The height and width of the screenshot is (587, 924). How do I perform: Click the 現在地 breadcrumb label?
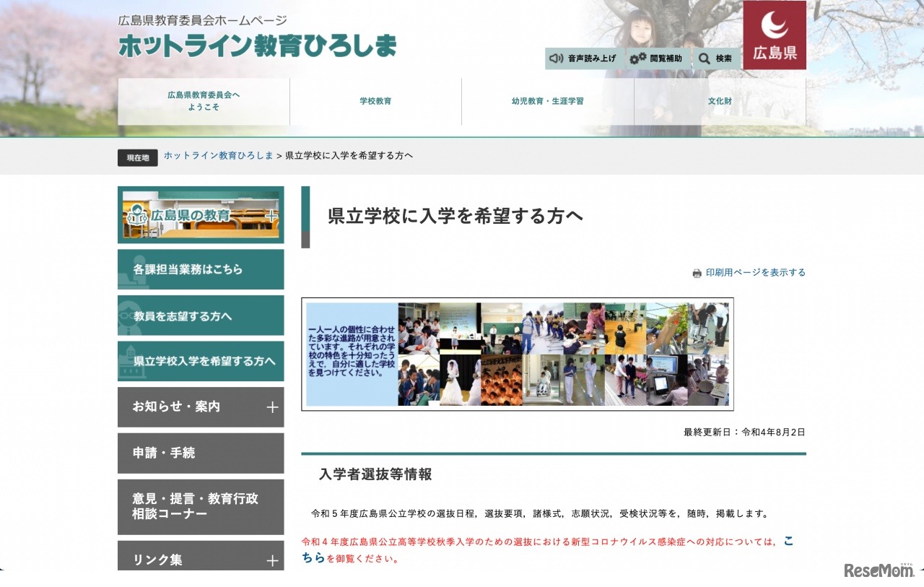(138, 157)
